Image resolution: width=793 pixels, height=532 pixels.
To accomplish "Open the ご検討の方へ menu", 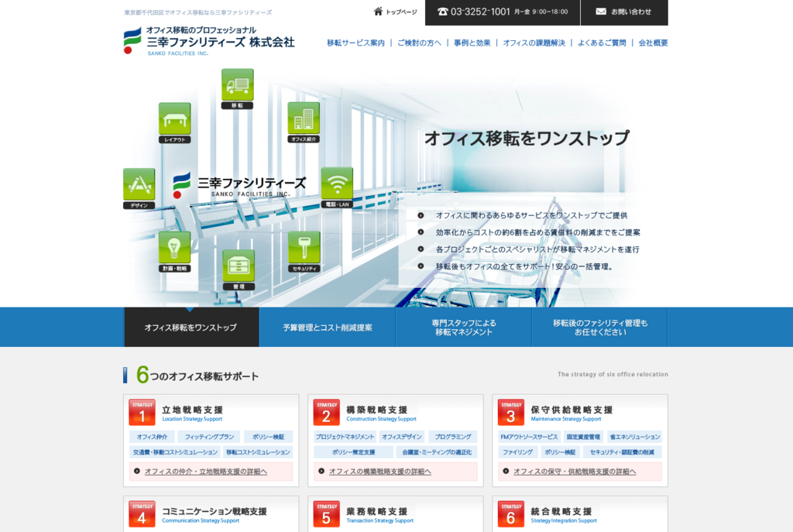I will pos(419,43).
